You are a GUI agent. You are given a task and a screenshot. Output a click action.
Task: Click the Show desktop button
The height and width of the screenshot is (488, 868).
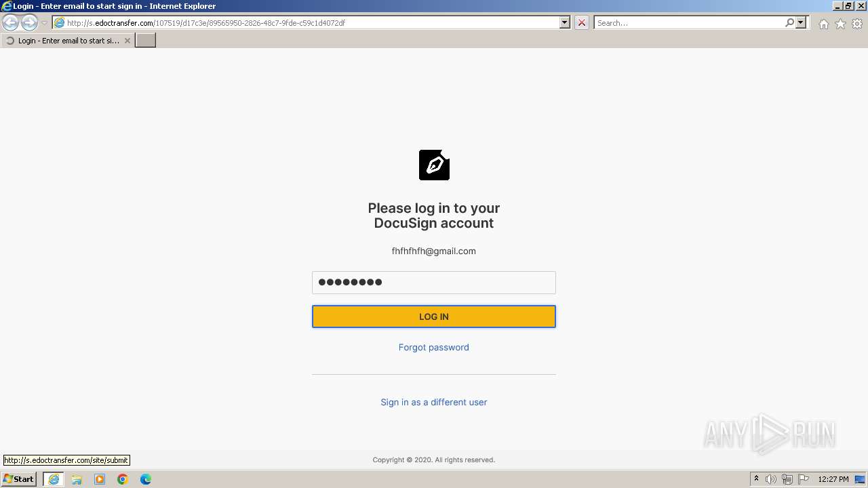[x=860, y=479]
